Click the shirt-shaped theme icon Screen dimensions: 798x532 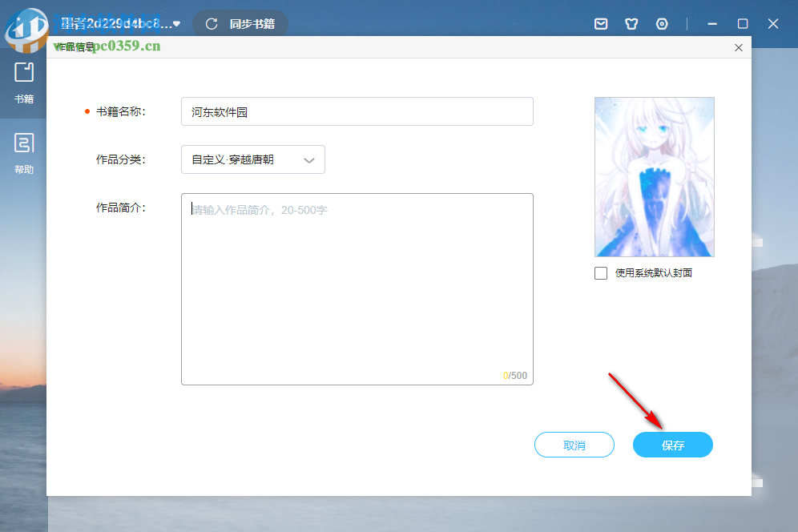pos(631,23)
